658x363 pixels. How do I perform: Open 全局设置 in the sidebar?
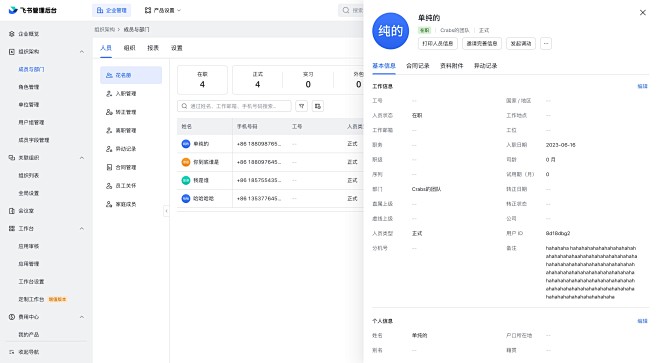point(29,193)
